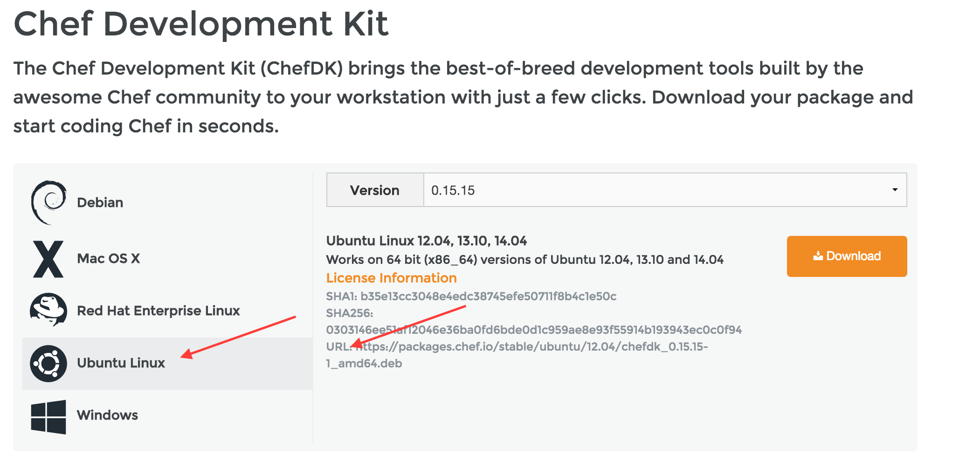Select Debian from the platform list
The height and width of the screenshot is (469, 980).
point(100,202)
